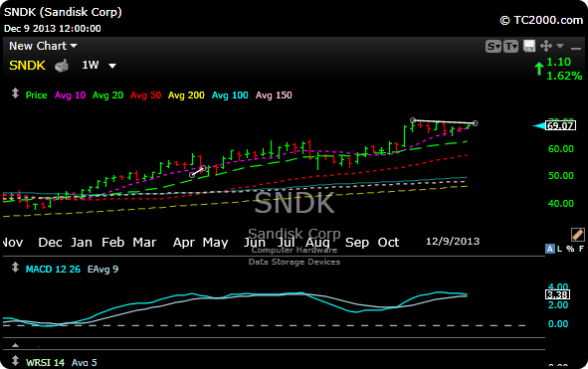Click the short trendline handle near April

coord(192,175)
